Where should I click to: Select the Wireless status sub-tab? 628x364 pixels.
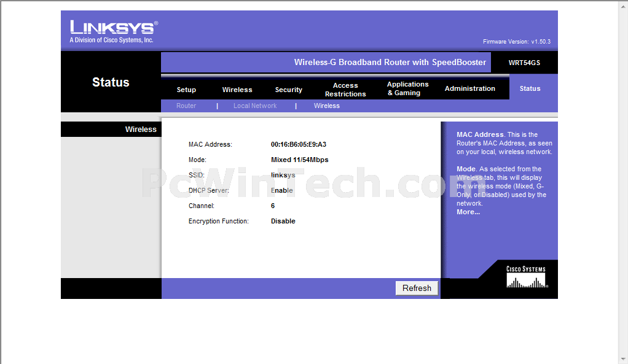pyautogui.click(x=327, y=106)
